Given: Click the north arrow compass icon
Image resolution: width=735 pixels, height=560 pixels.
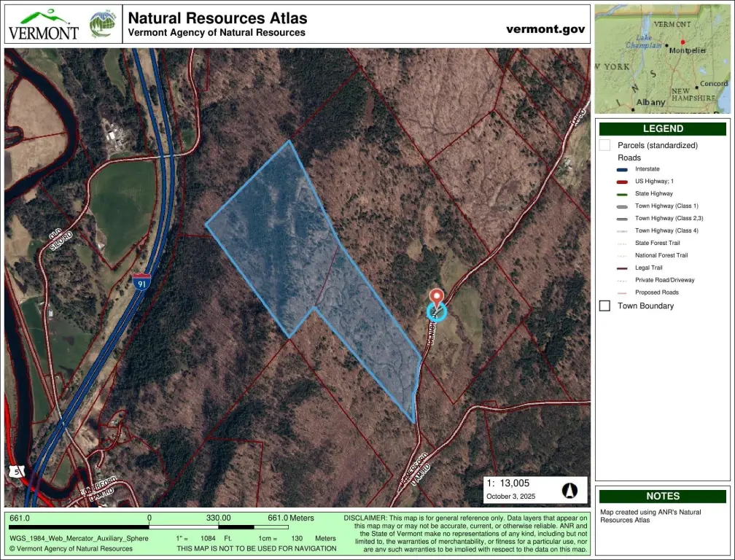Looking at the screenshot, I should click(569, 490).
